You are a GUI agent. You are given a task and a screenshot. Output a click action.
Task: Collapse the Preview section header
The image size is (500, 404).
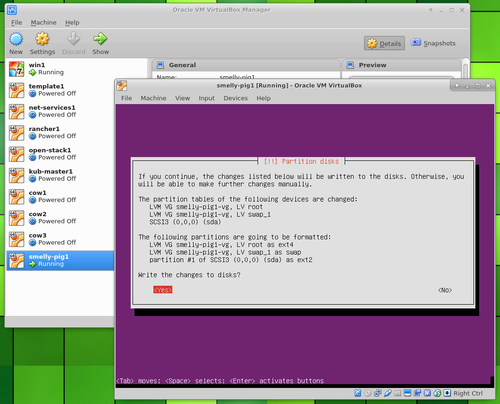click(x=402, y=65)
